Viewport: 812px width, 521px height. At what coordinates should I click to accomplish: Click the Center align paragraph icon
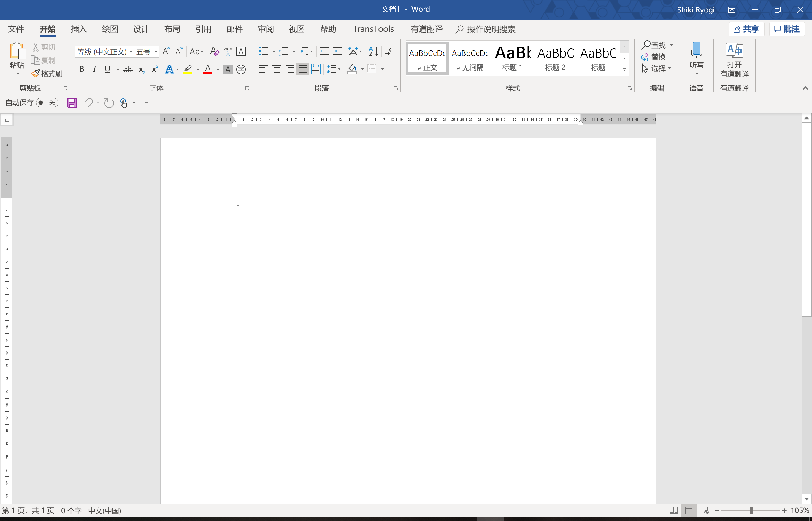coord(276,69)
